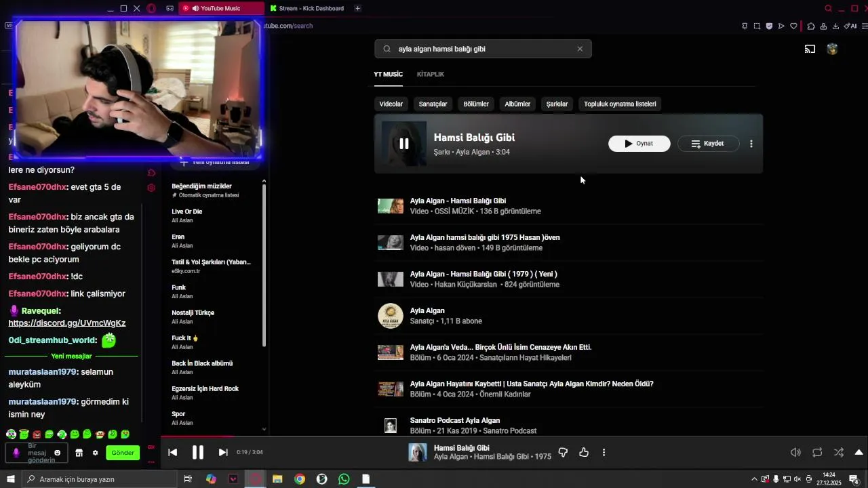This screenshot has width=868, height=488.
Task: Click the sidebar playlist scrollbar
Action: pyautogui.click(x=264, y=264)
